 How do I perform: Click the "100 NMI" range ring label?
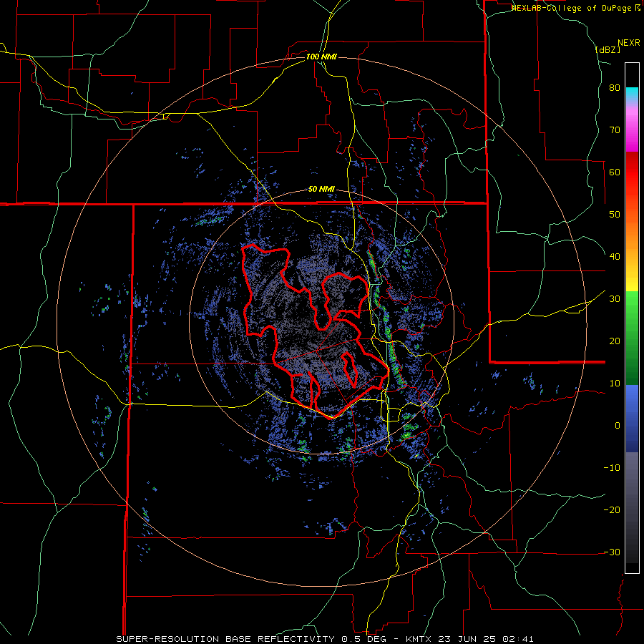(x=321, y=57)
